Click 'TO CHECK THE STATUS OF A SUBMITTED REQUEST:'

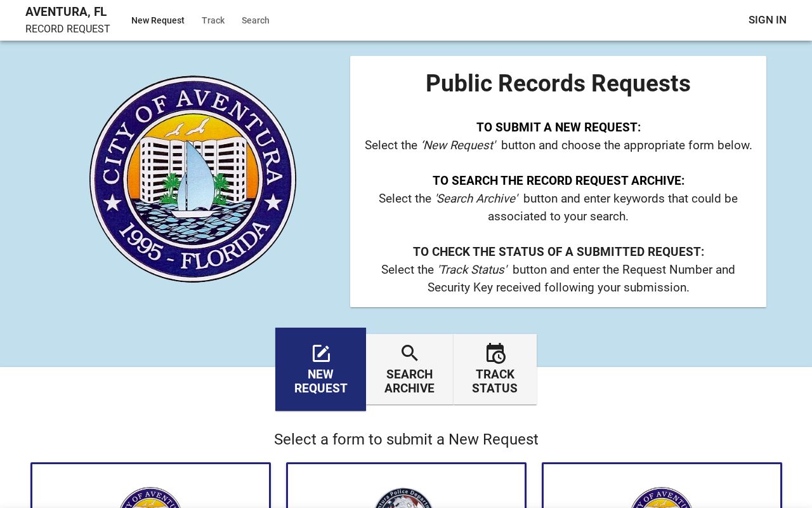(x=558, y=252)
